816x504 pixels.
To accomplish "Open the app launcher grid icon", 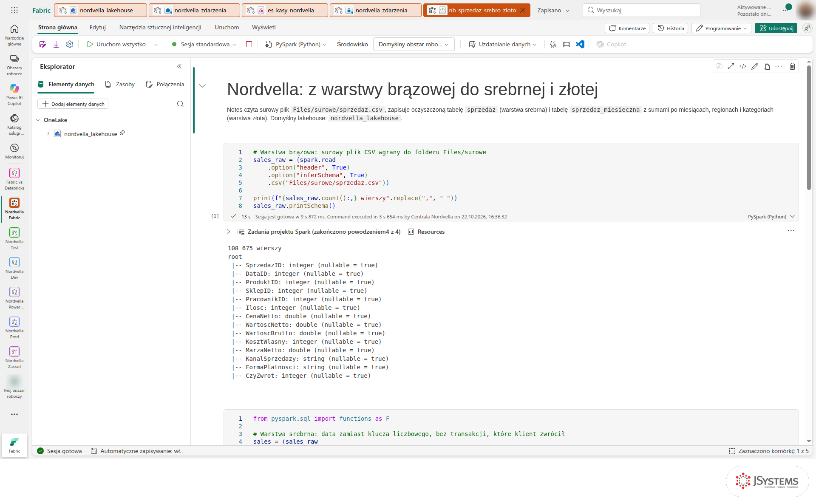I will click(x=14, y=10).
